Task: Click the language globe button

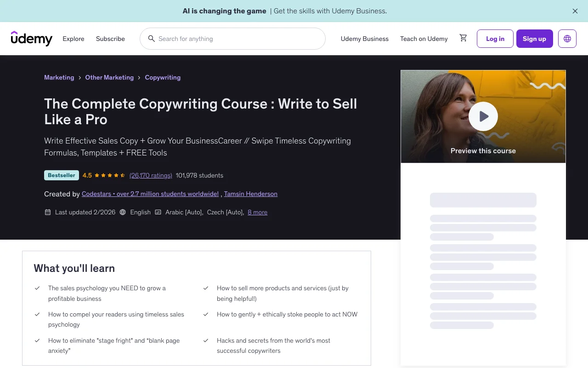Action: tap(567, 39)
